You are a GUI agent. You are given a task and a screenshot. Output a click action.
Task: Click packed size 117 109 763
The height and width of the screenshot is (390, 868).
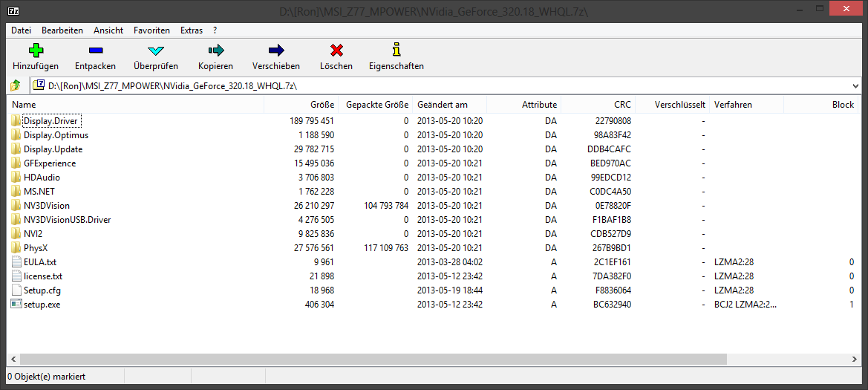(x=386, y=247)
